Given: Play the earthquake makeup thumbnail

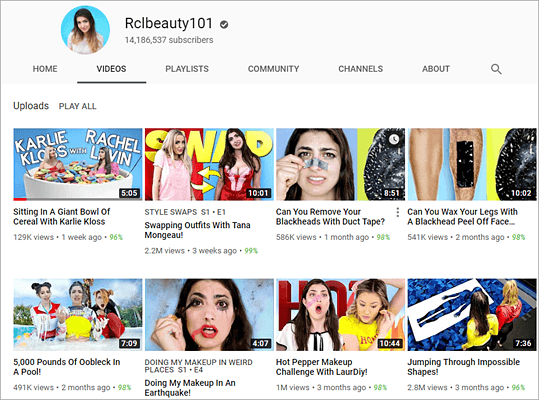Looking at the screenshot, I should [x=209, y=315].
